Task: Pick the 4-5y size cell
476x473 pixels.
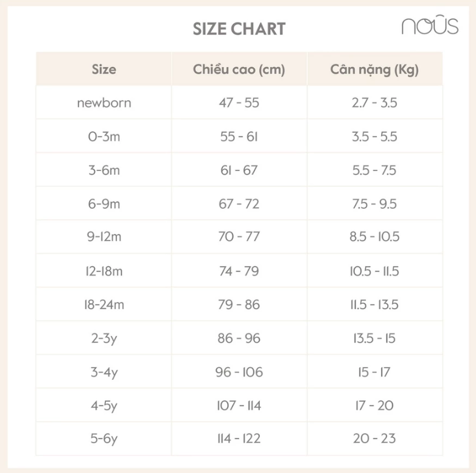Action: click(103, 405)
